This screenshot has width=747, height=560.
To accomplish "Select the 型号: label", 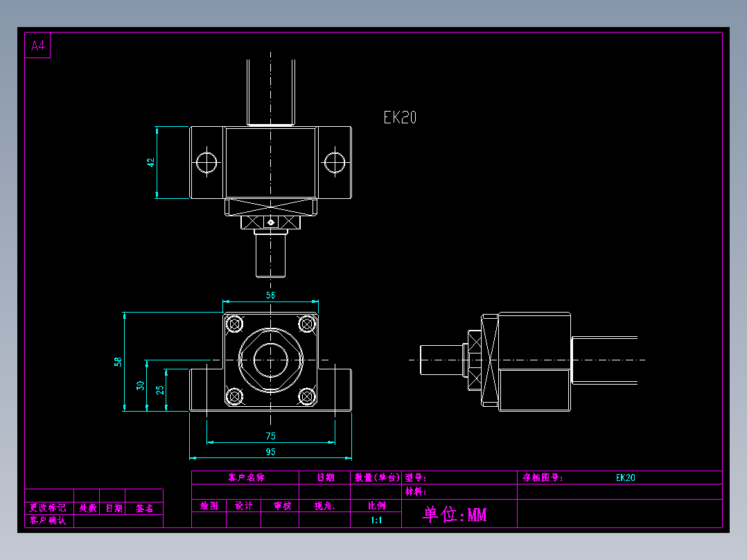I will (x=416, y=478).
